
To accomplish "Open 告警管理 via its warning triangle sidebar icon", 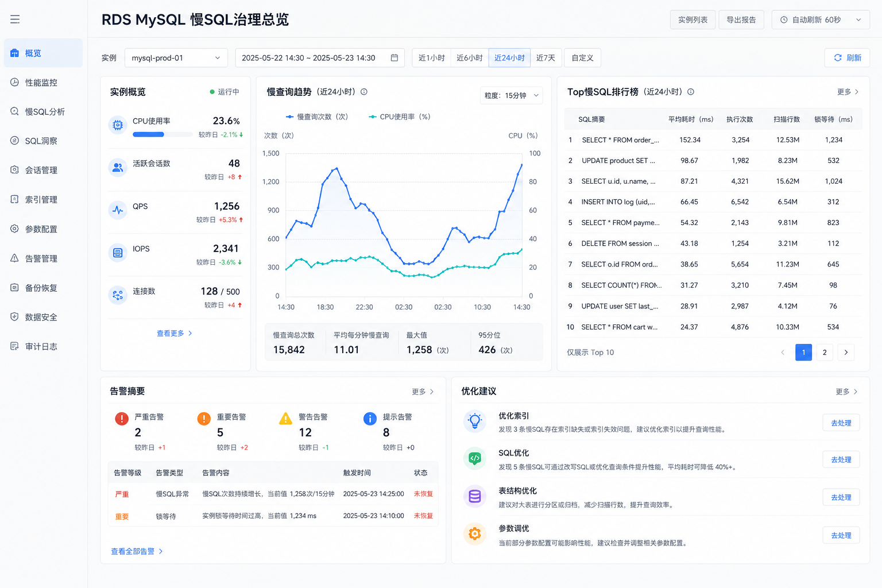I will [15, 258].
